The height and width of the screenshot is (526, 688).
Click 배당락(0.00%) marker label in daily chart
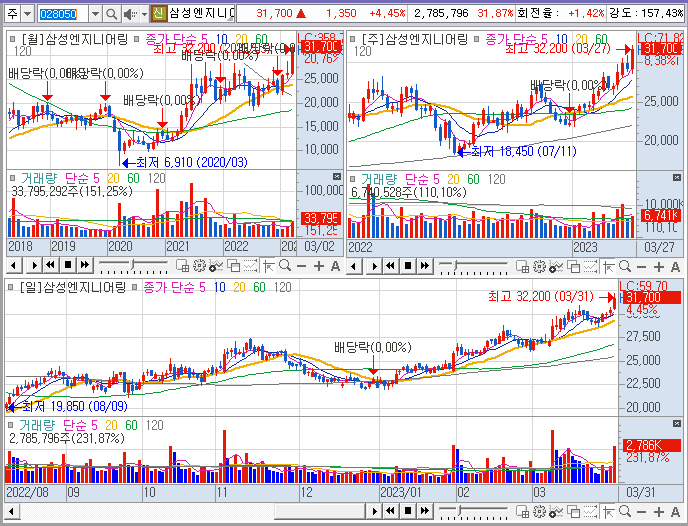[x=373, y=347]
